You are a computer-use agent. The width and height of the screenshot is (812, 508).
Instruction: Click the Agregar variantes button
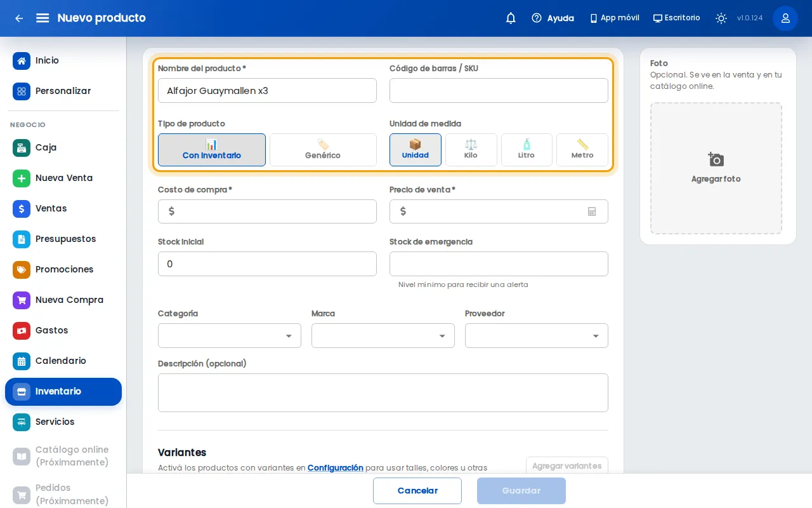[567, 466]
